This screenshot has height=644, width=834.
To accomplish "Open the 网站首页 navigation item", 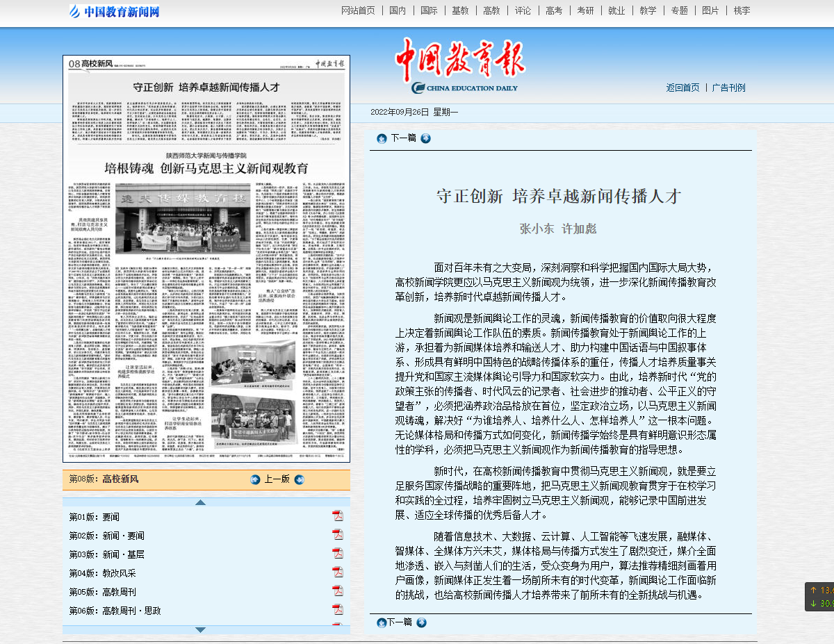I will click(358, 10).
